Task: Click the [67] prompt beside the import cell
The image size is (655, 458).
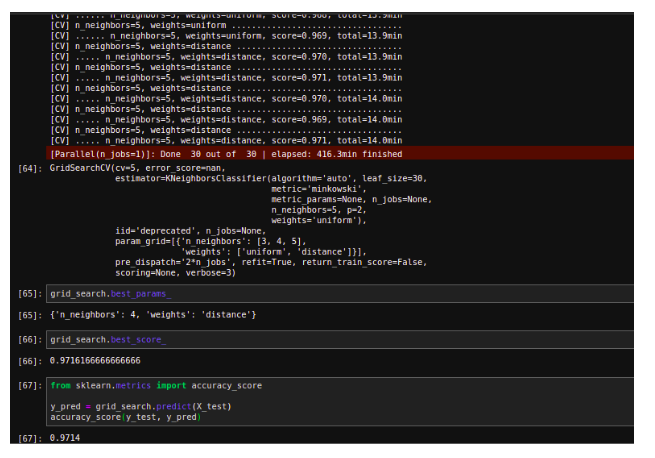Action: [x=30, y=385]
